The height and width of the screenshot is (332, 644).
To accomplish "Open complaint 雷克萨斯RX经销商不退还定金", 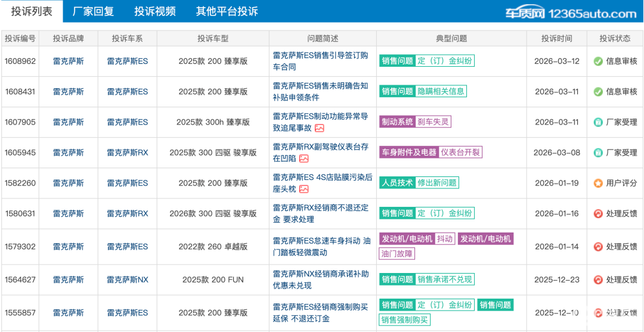I will click(320, 213).
